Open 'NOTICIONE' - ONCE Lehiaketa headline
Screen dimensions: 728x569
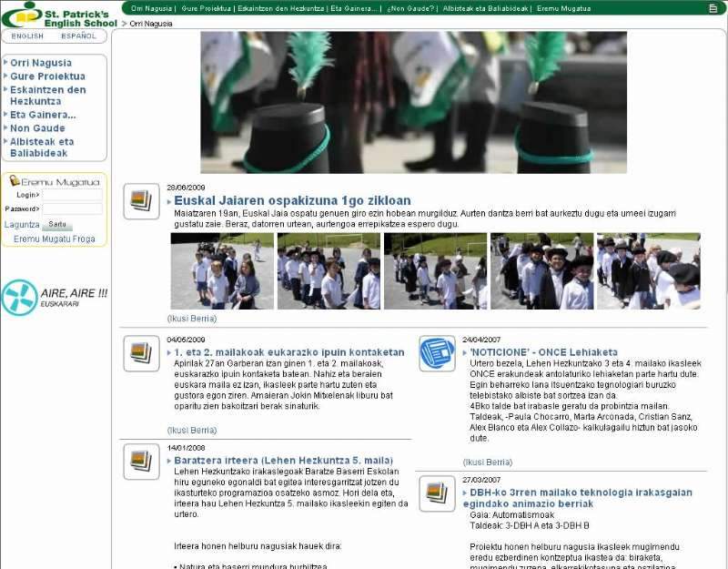coord(543,352)
